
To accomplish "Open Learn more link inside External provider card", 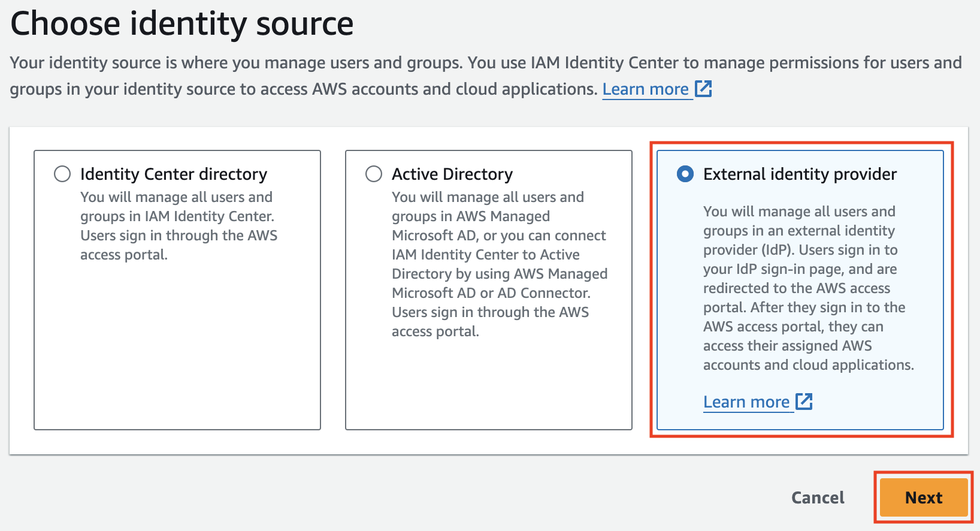I will 746,402.
